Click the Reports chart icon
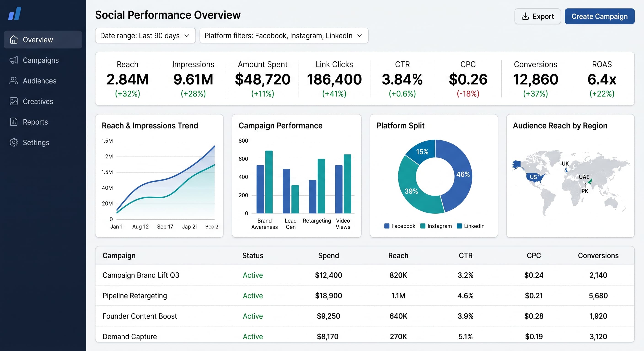The image size is (644, 351). (13, 122)
